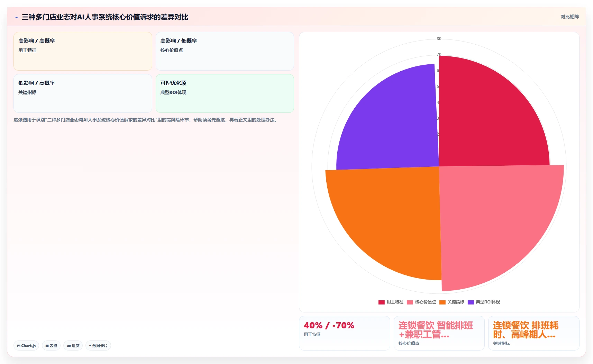Viewport: 593px width, 364px height.
Task: Click the 40% / -70% stat card
Action: point(344,333)
